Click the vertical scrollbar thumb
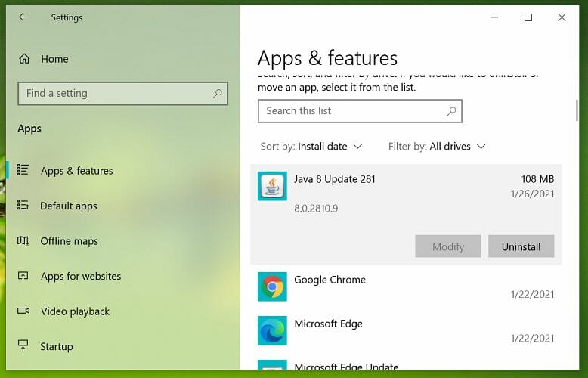The image size is (588, 378). (577, 110)
